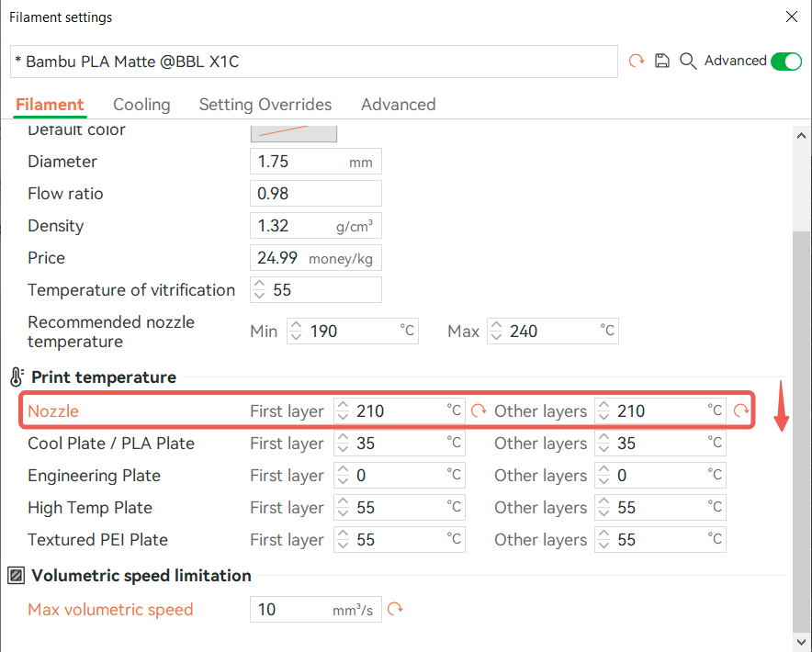Edit the Price field
This screenshot has height=652, width=812.
coord(316,258)
